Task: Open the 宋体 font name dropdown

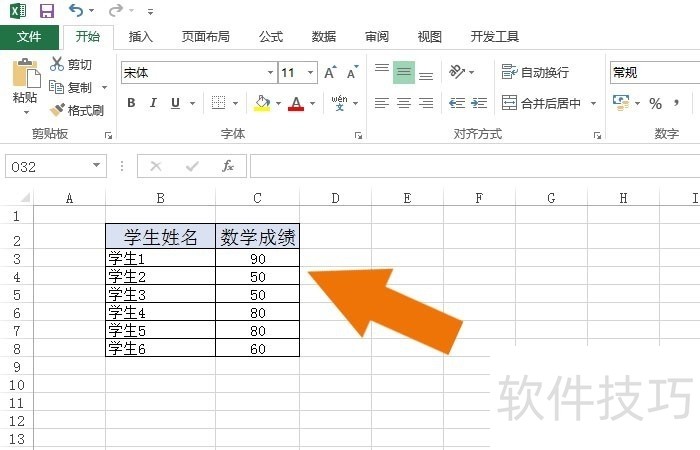Action: tap(271, 73)
